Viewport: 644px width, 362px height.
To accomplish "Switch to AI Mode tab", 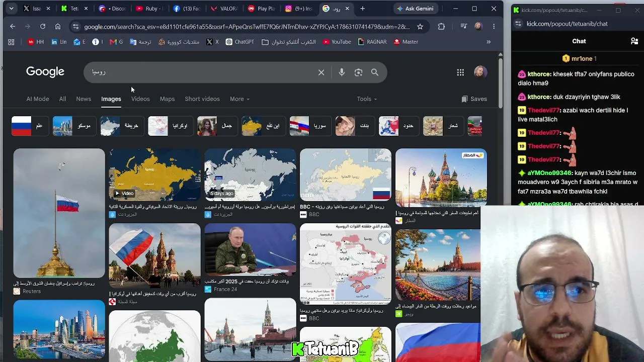I will [38, 99].
